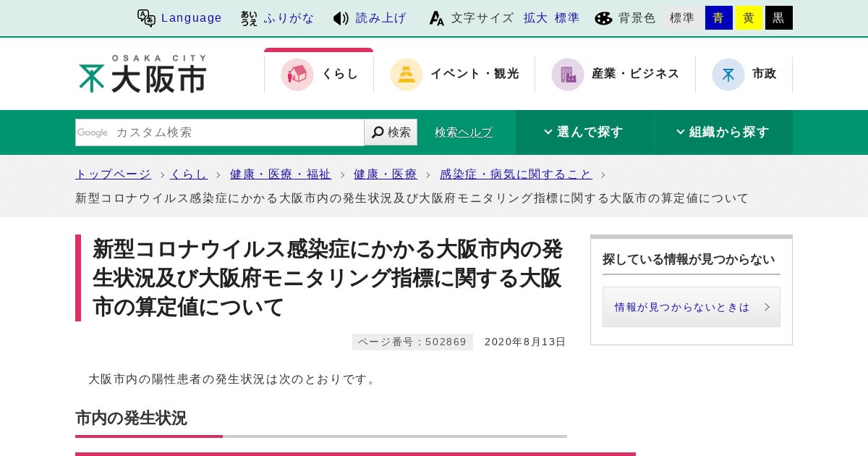Click the speaker read-aloud icon

341,18
